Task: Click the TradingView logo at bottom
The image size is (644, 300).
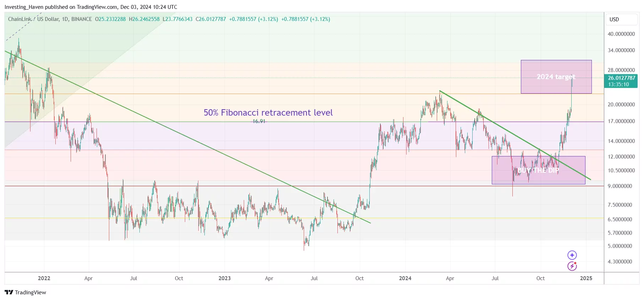Action: point(25,292)
